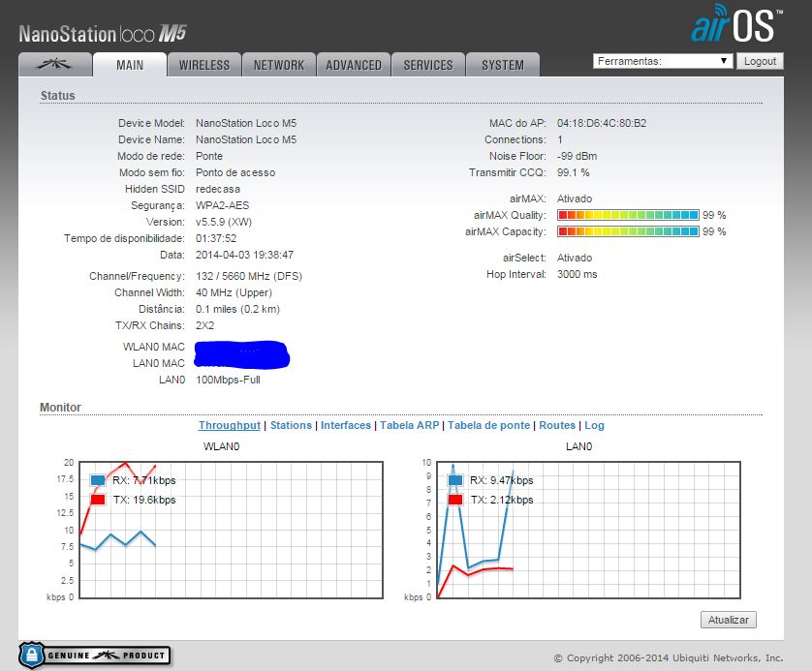Click the Noise Floor value -99 dBm
Viewport: 812px width, 671px height.
click(x=577, y=156)
